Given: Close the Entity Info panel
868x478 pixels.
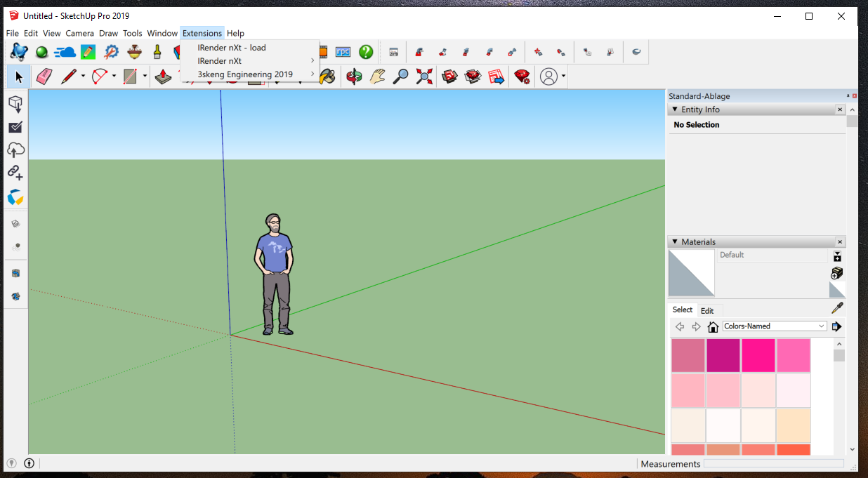Looking at the screenshot, I should 840,109.
